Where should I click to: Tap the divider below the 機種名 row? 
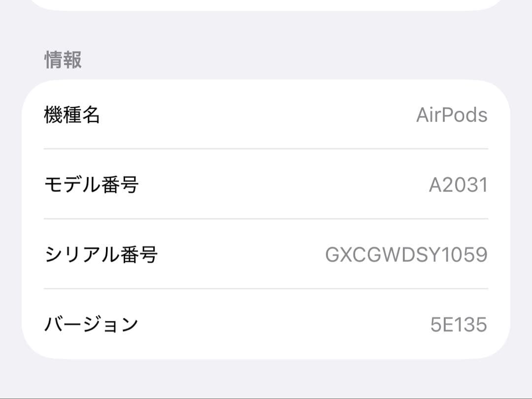pos(266,146)
